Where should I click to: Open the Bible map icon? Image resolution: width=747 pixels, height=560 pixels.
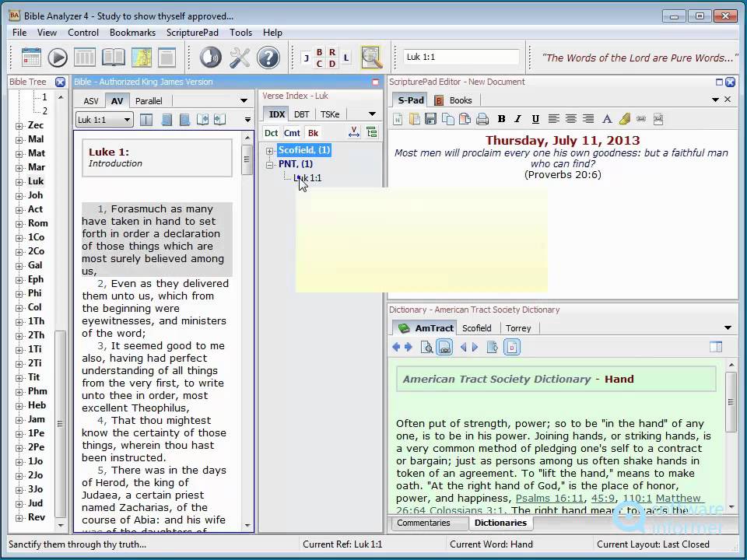(142, 57)
